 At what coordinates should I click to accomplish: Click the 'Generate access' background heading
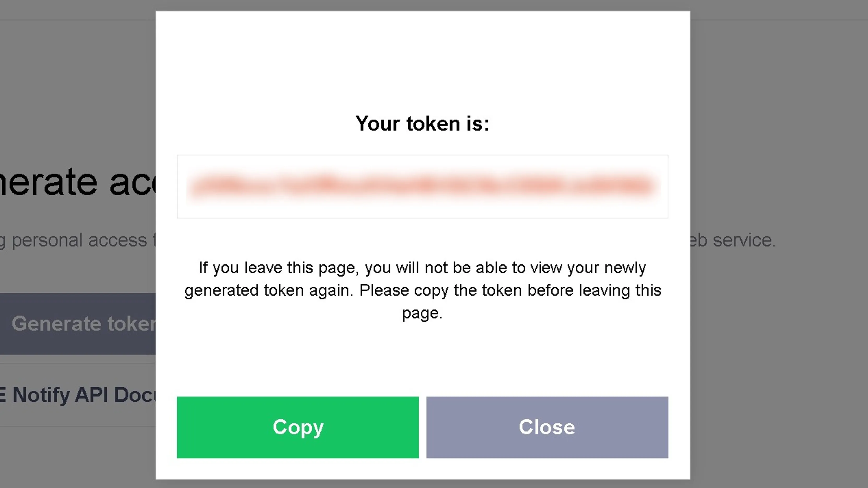click(78, 182)
